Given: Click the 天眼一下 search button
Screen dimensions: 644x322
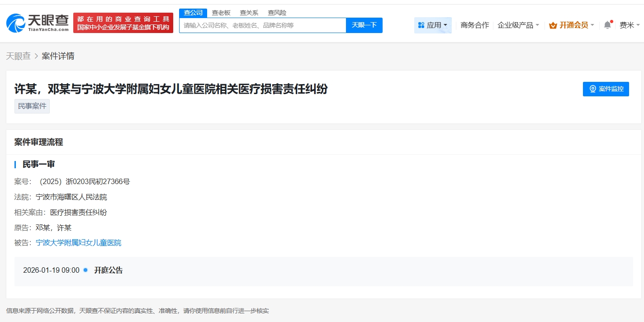Looking at the screenshot, I should coord(364,25).
